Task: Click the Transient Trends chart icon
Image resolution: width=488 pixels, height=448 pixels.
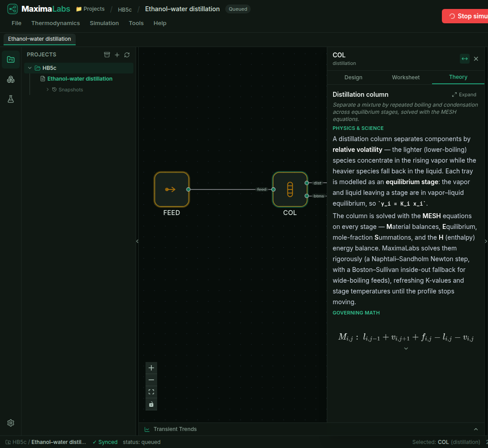Action: pyautogui.click(x=147, y=429)
